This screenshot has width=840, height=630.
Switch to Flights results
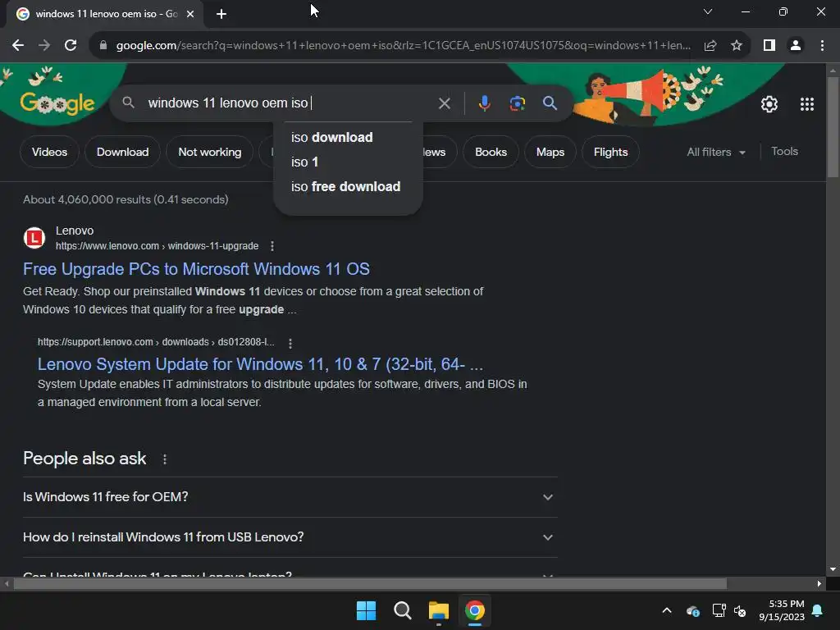[x=610, y=152]
